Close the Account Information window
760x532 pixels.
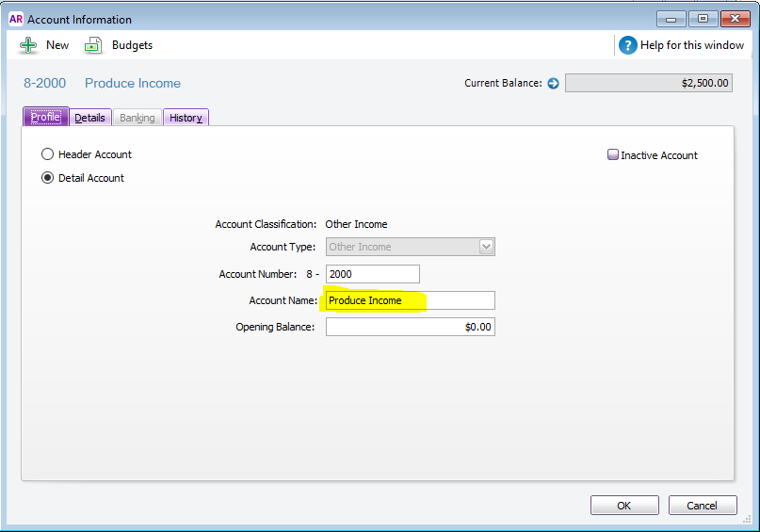point(734,18)
